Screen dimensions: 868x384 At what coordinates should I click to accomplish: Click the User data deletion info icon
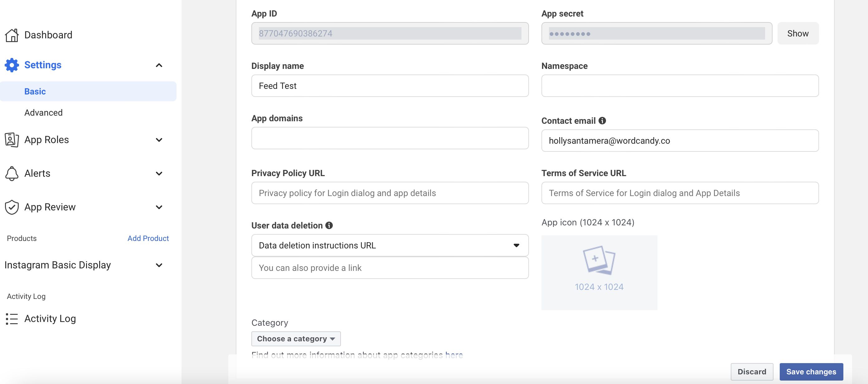[329, 225]
